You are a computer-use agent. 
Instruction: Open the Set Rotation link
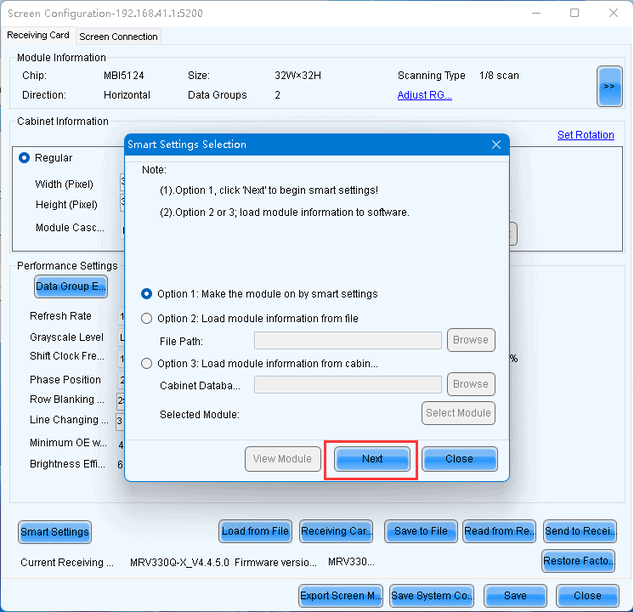coord(585,135)
